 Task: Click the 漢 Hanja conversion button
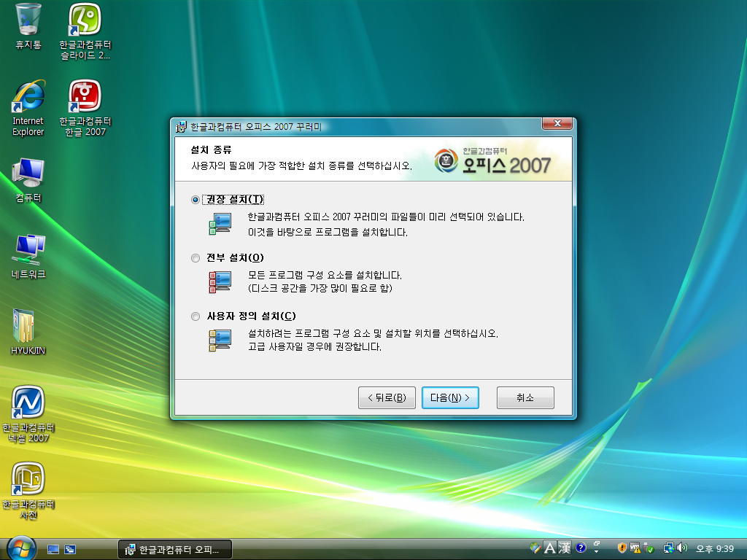coord(565,548)
